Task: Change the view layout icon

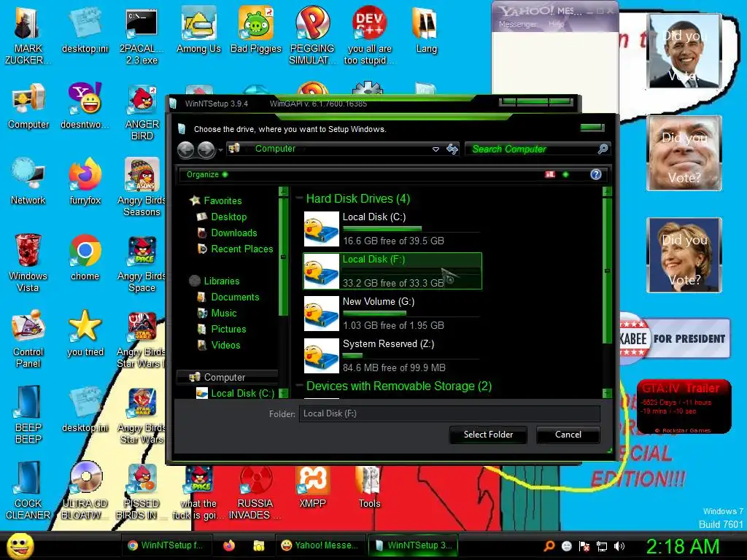Action: tap(550, 174)
